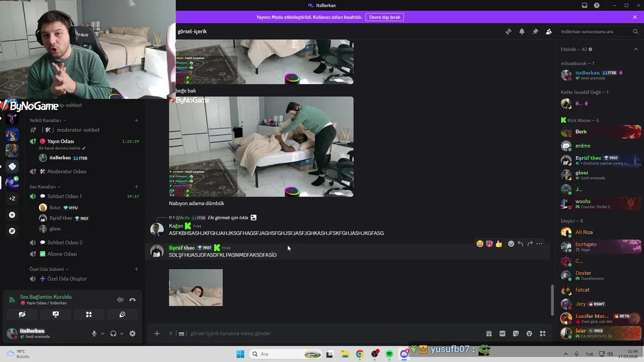Deafen with headphones icon
This screenshot has width=644, height=362.
(113, 333)
